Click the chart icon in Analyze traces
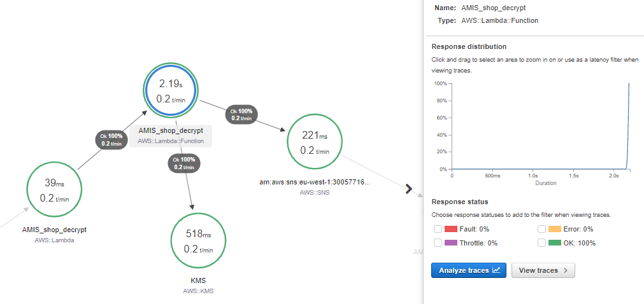 pos(496,271)
